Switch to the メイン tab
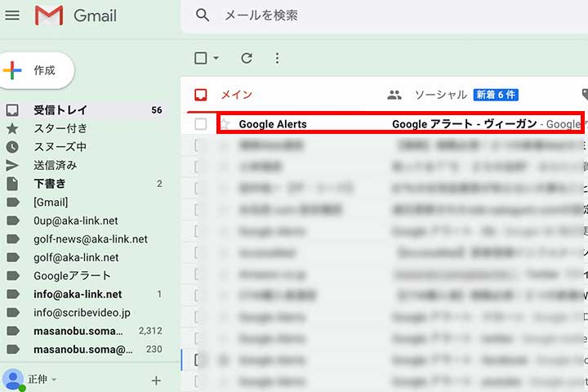 [x=237, y=95]
